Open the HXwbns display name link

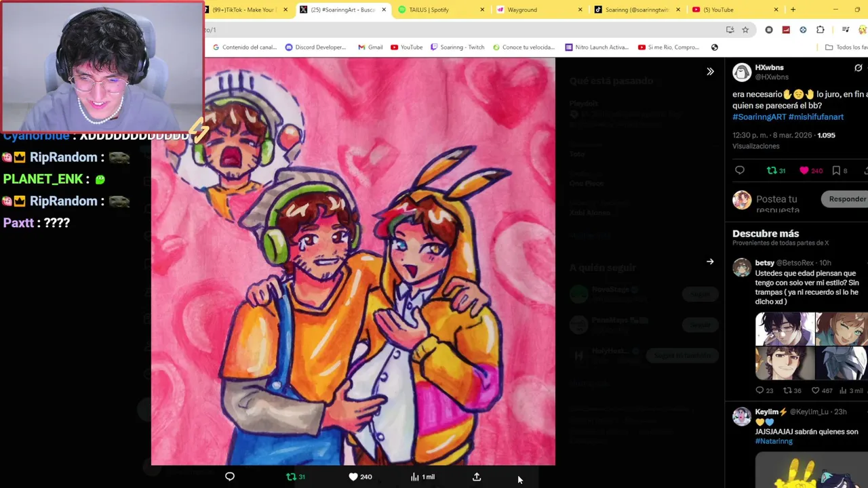point(769,67)
